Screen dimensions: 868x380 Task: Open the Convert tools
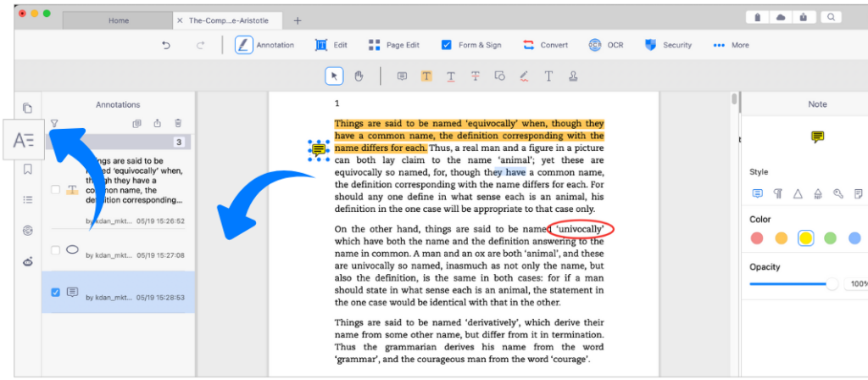pyautogui.click(x=545, y=46)
